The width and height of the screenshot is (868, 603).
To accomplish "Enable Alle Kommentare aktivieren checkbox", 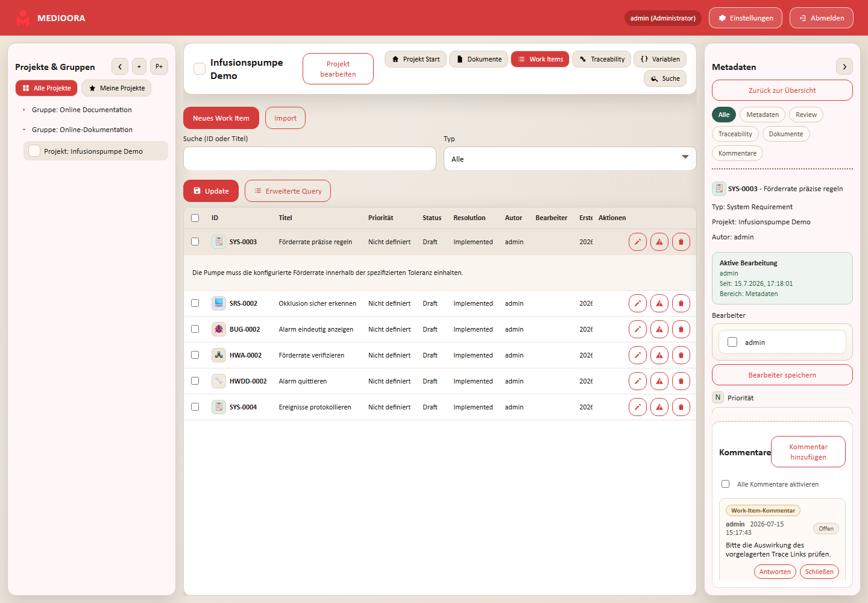I will pos(726,484).
